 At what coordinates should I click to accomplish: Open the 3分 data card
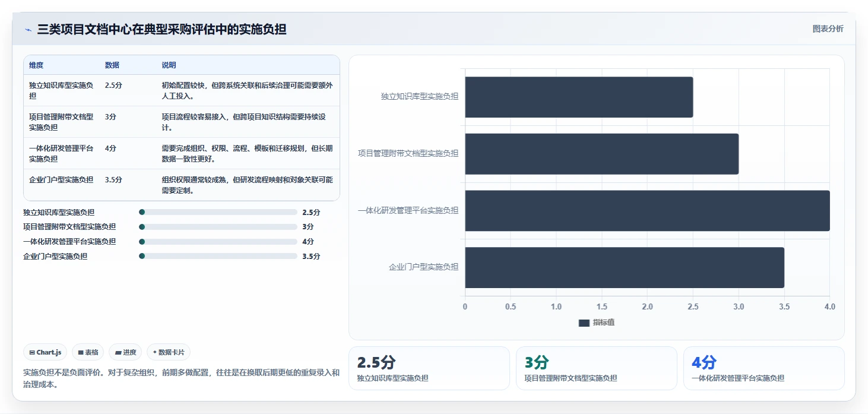point(597,368)
